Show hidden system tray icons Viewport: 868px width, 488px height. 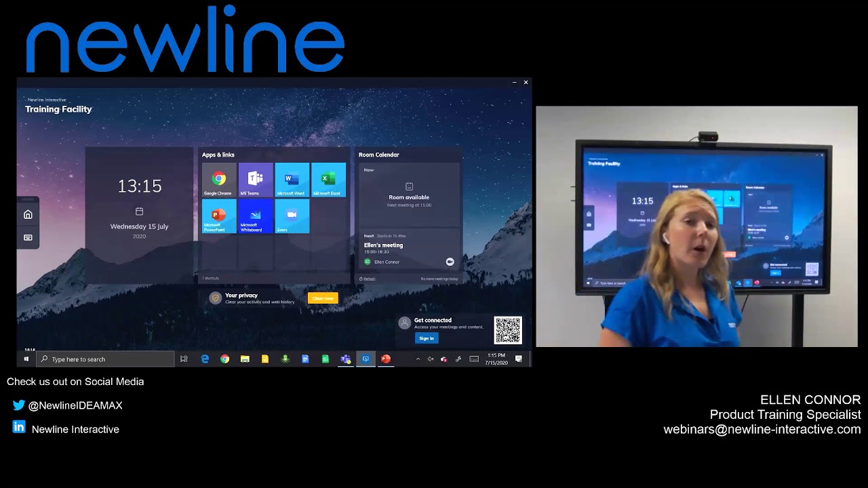click(418, 359)
